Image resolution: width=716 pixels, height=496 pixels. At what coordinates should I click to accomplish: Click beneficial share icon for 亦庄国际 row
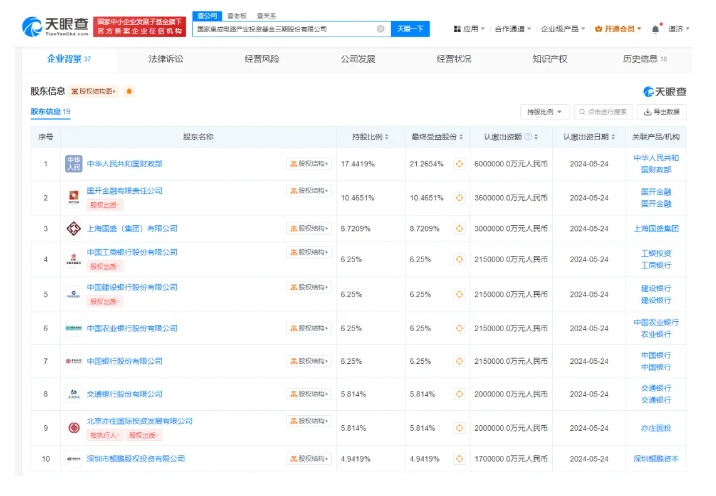coord(459,428)
